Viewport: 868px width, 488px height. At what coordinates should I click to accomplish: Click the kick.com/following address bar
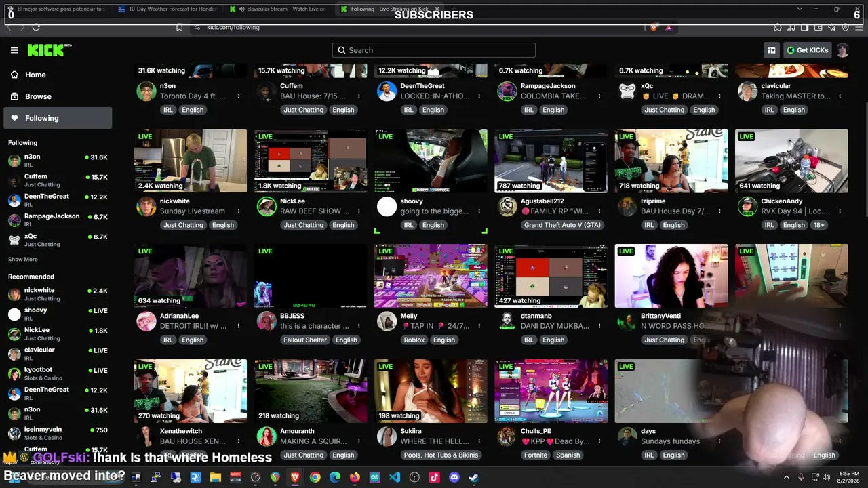[x=416, y=27]
